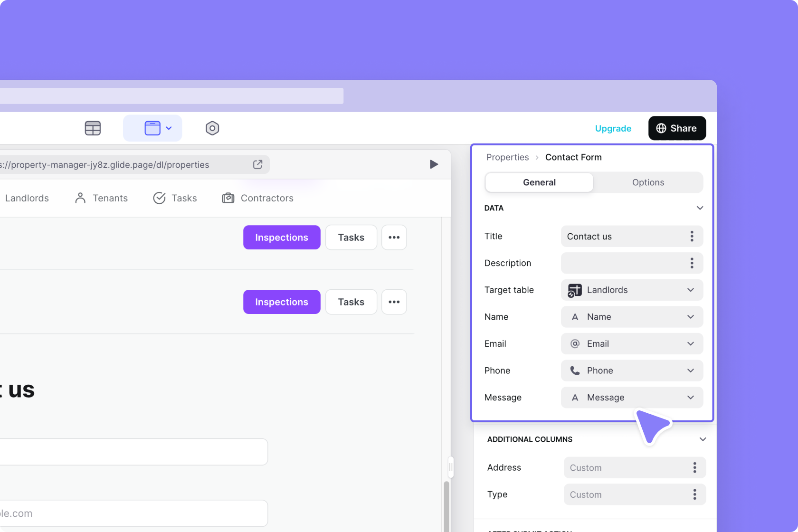Go to the Contractors nav tab
Viewport: 798px width, 532px height.
click(258, 198)
